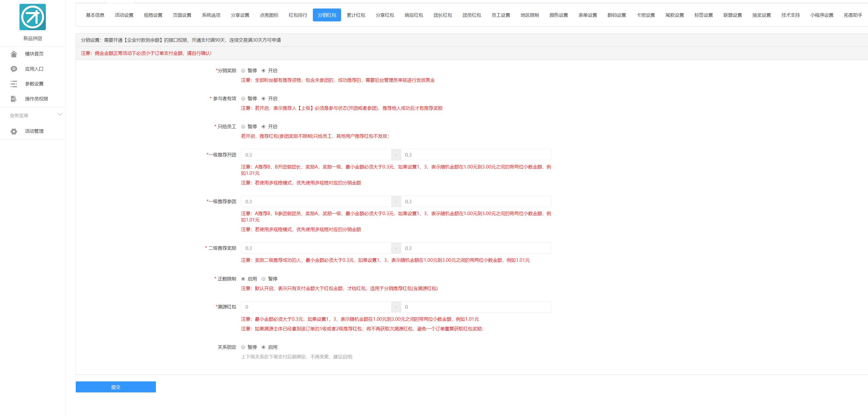Click the 二级推荐奖励 minimum amount field
This screenshot has height=416, width=868.
pyautogui.click(x=316, y=248)
